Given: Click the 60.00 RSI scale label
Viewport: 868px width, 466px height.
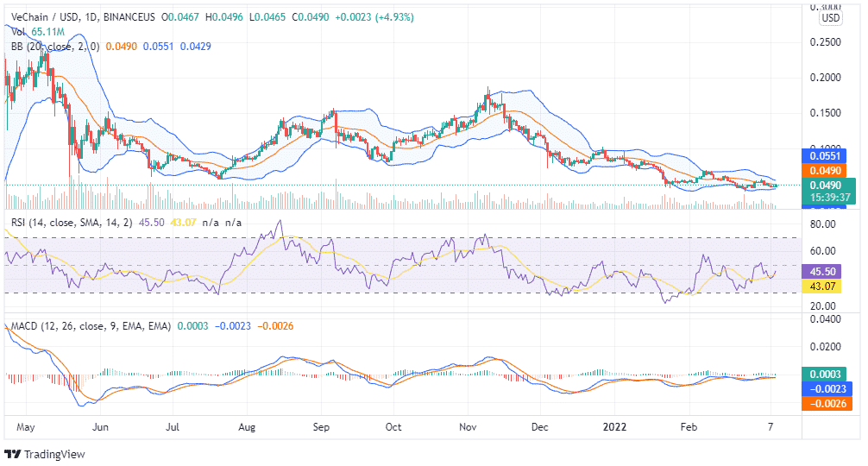Looking at the screenshot, I should click(822, 251).
